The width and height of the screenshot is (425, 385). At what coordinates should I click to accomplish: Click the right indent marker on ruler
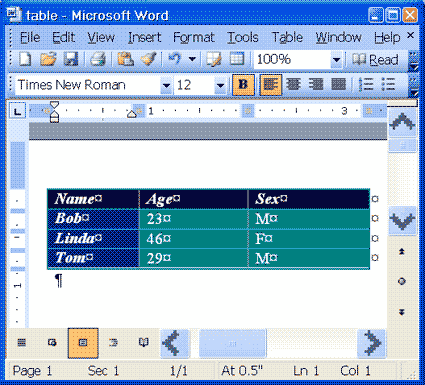pyautogui.click(x=132, y=114)
